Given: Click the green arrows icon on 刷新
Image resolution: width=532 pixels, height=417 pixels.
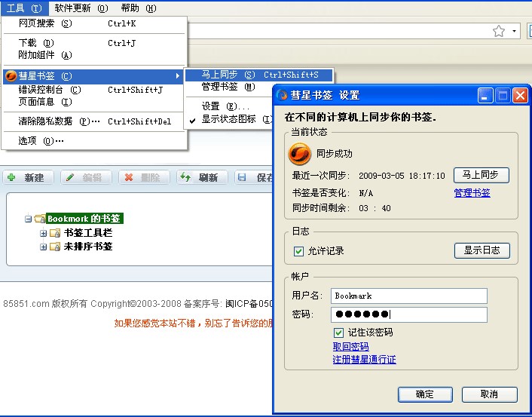Looking at the screenshot, I should point(185,177).
